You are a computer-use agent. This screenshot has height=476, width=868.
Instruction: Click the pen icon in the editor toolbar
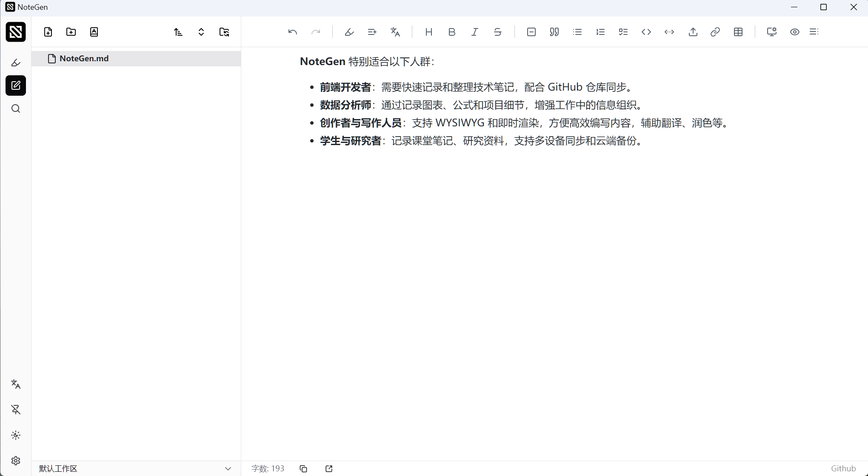349,32
